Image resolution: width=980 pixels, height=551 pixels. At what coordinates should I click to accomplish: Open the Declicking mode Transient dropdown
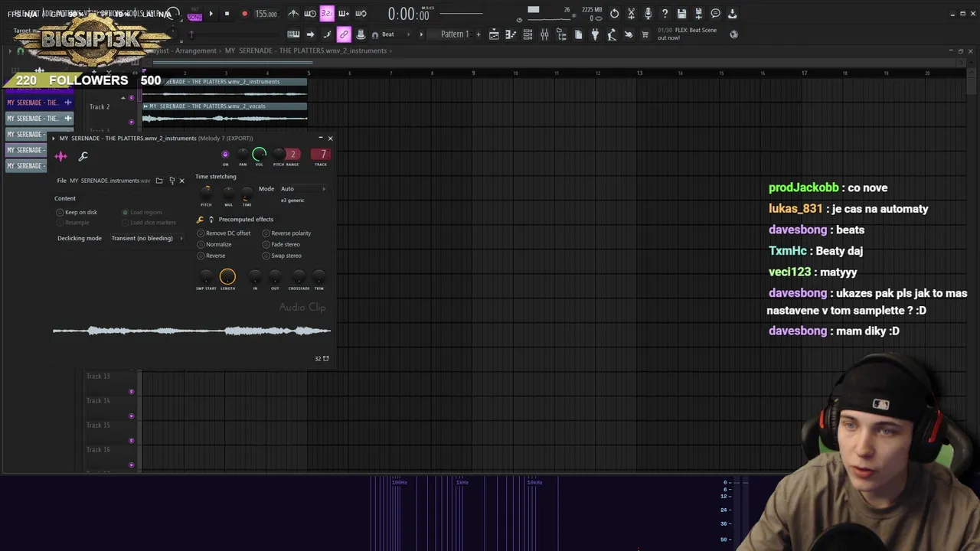tap(147, 238)
